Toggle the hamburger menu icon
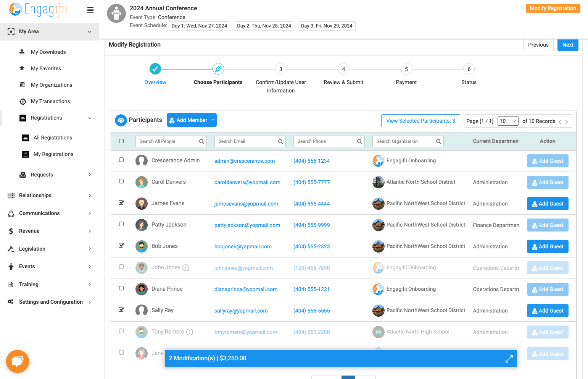Viewport: 588px width, 379px height. [x=90, y=10]
